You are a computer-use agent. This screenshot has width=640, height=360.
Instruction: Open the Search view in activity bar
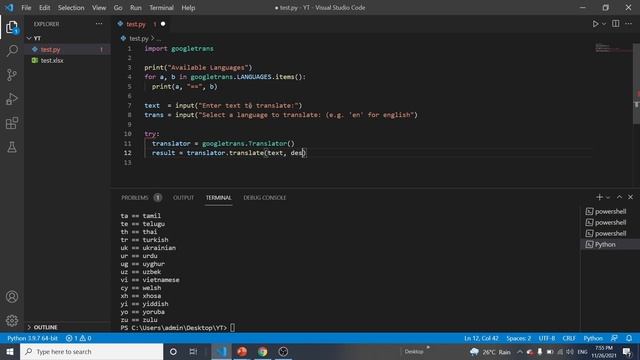(x=12, y=51)
